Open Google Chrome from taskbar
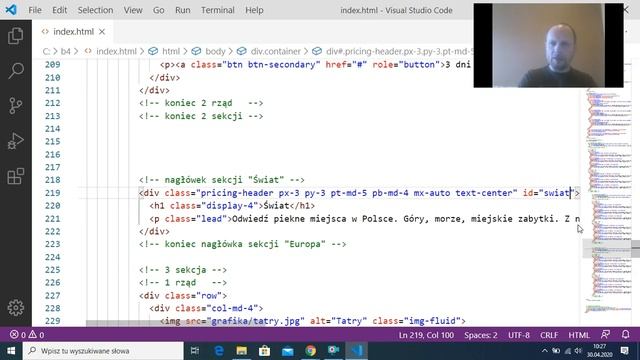Viewport: 640px width, 360px height. (310, 351)
